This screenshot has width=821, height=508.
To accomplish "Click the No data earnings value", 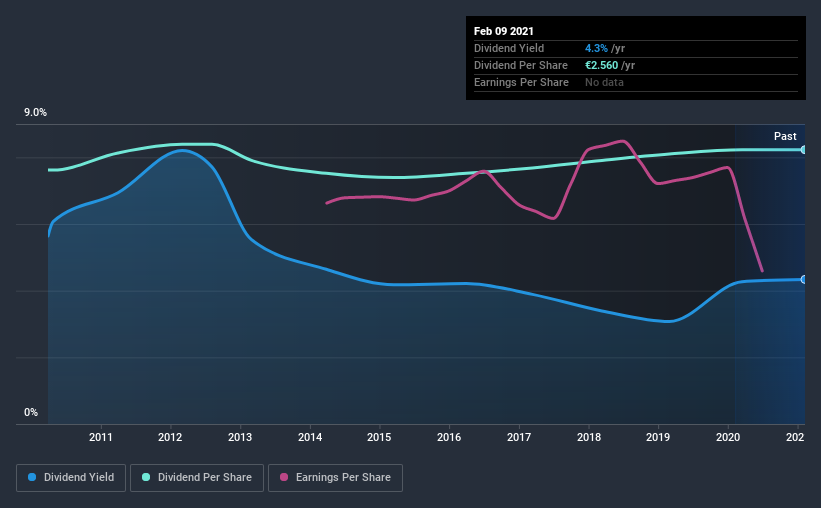I will [x=604, y=82].
